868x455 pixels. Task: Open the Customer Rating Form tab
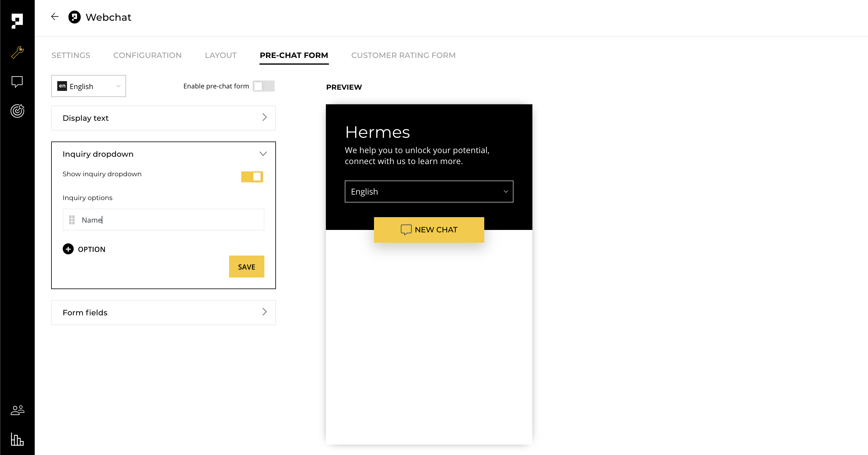(403, 55)
